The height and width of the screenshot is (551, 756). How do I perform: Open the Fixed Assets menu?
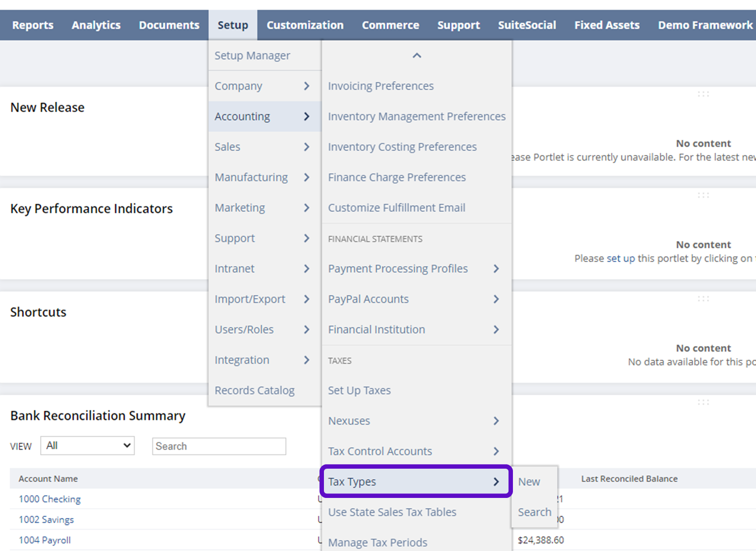[607, 25]
